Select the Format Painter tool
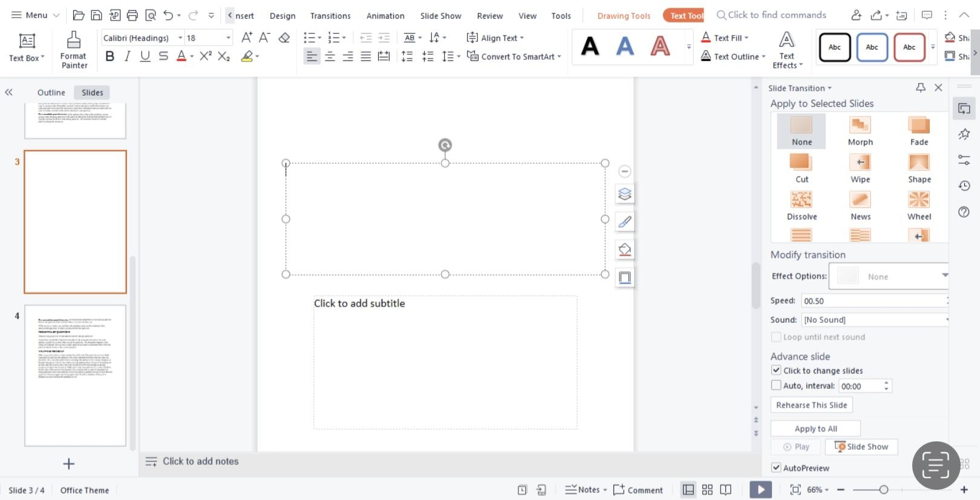This screenshot has height=500, width=980. tap(74, 51)
